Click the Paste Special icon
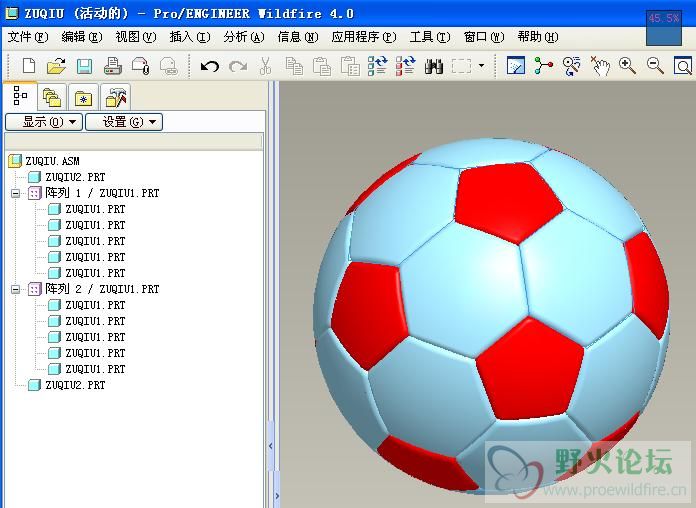Image resolution: width=696 pixels, height=508 pixels. click(350, 66)
